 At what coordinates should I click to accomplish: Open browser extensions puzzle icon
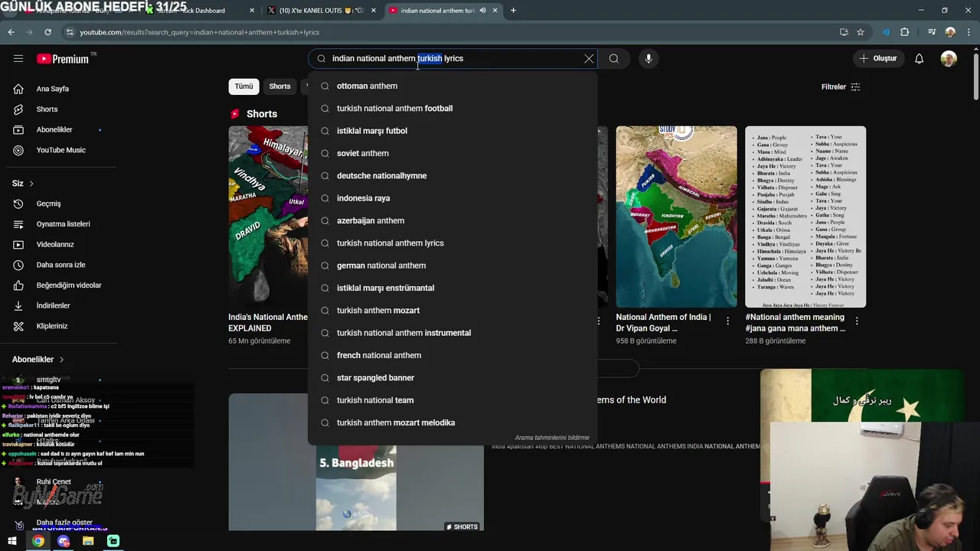coord(905,32)
